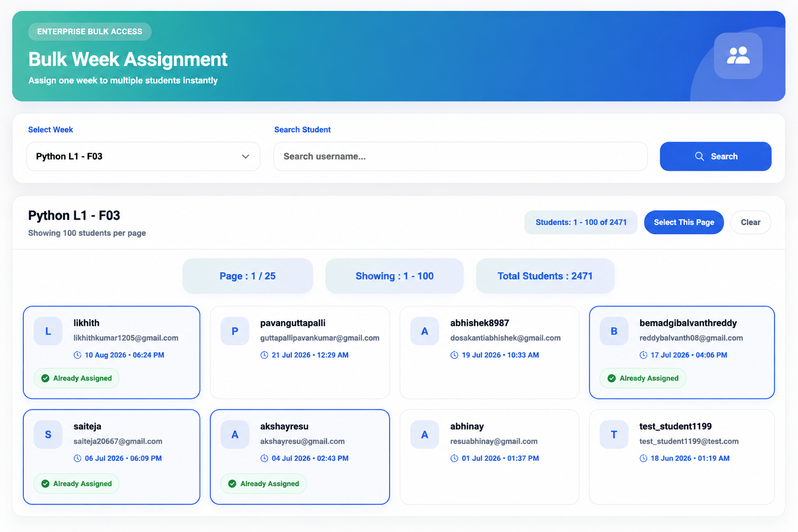Click the 01 Jul 2026 • 01:37 PM timestamp
The height and width of the screenshot is (532, 798).
500,459
